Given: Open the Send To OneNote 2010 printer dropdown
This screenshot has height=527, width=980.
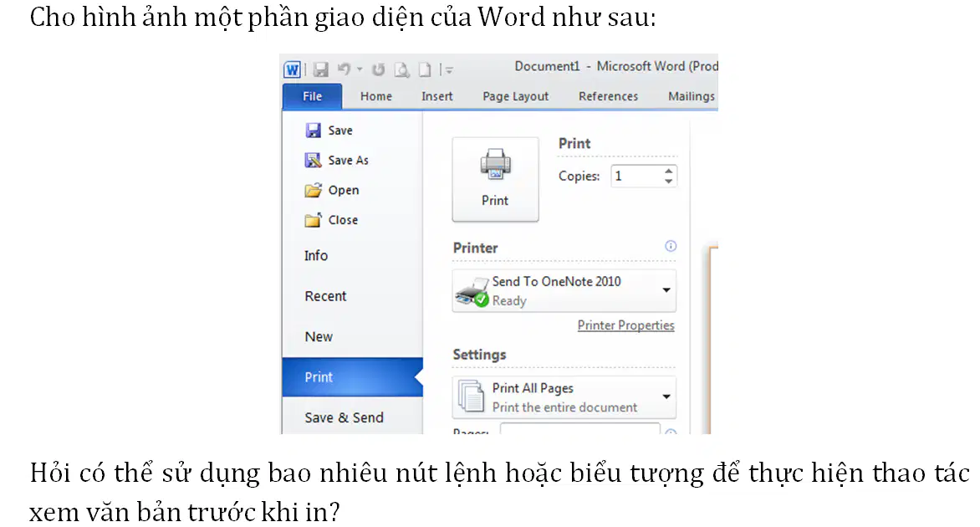Looking at the screenshot, I should tap(564, 290).
